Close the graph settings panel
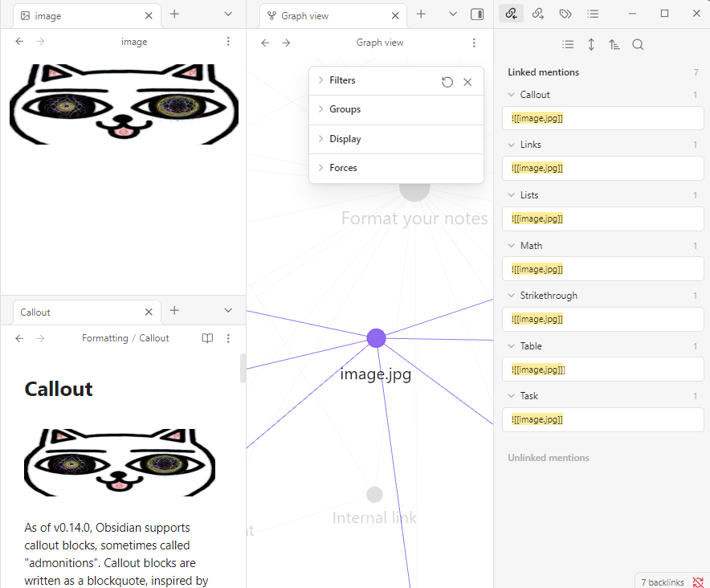710x588 pixels. click(467, 82)
